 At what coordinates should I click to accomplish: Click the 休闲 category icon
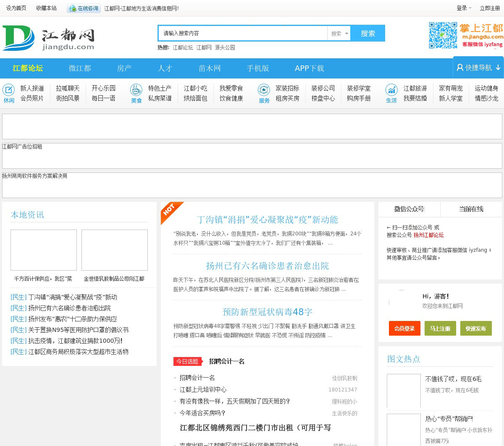tap(9, 90)
